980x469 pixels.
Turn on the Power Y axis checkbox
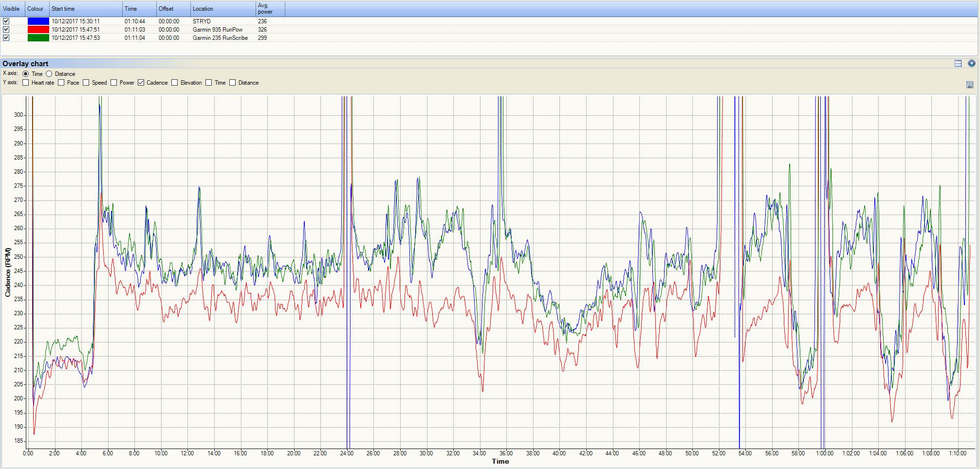pos(114,83)
